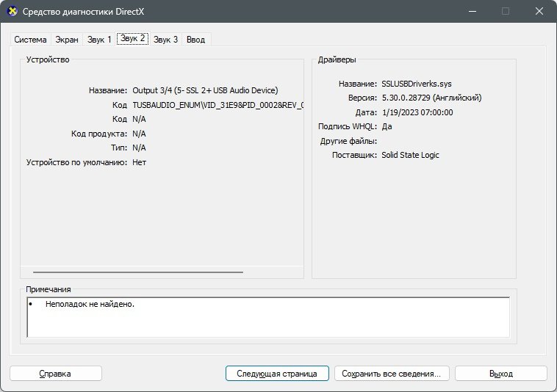Click the Примечания notes text box
The height and width of the screenshot is (392, 557).
pos(268,317)
